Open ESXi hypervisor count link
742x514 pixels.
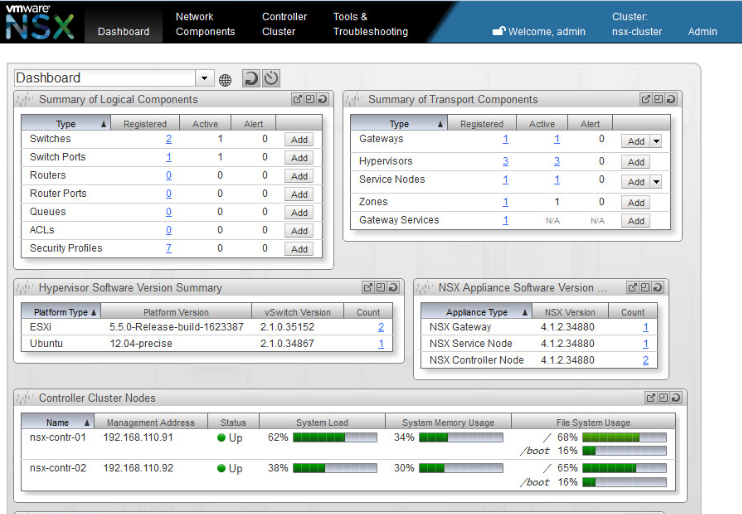tap(381, 327)
